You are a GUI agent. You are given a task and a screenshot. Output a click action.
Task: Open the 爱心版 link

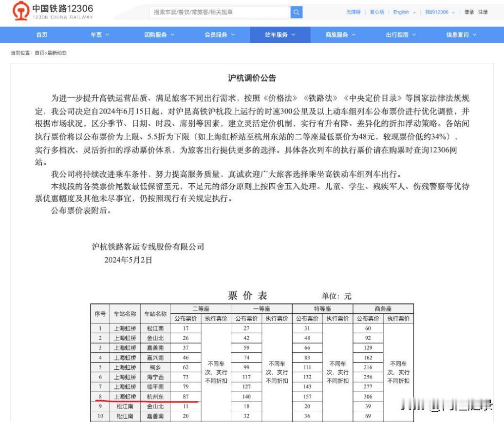tap(377, 12)
